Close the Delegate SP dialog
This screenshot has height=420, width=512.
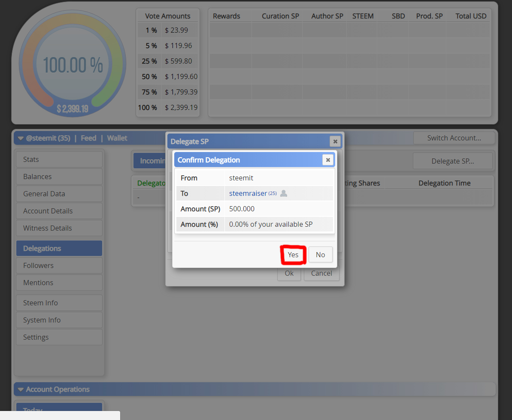pyautogui.click(x=335, y=142)
